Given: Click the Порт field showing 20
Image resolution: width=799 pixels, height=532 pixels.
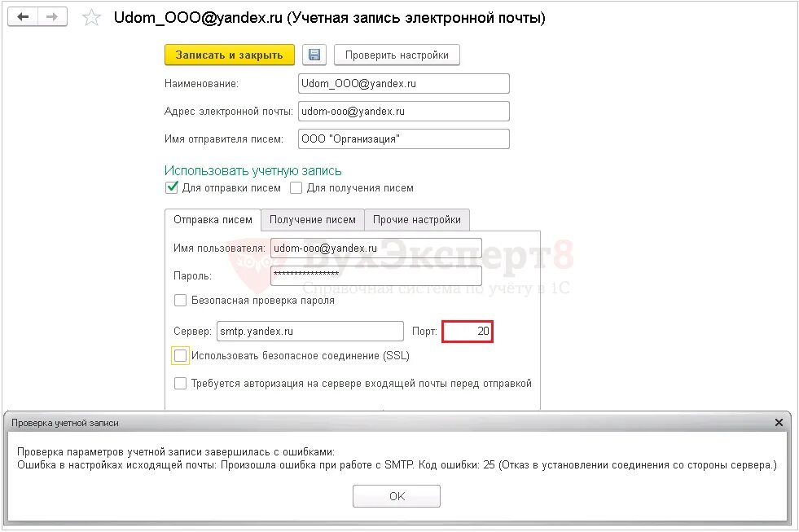Looking at the screenshot, I should pyautogui.click(x=468, y=332).
